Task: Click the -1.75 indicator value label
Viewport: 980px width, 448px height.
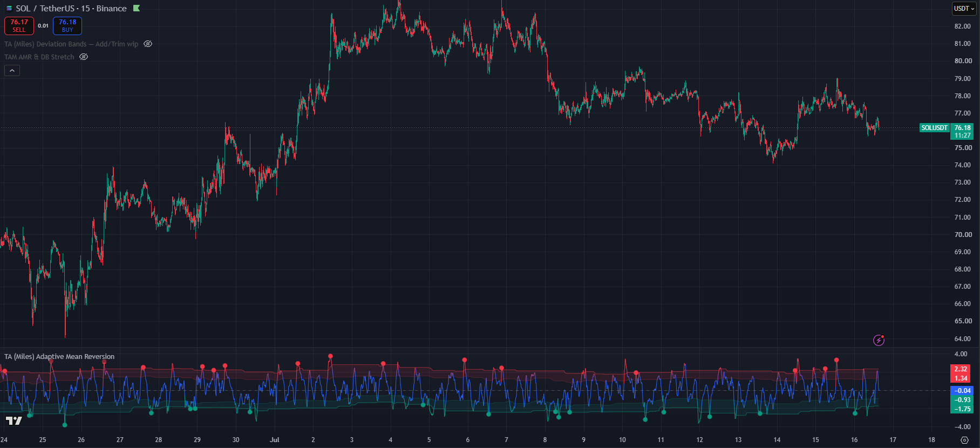Action: [962, 409]
